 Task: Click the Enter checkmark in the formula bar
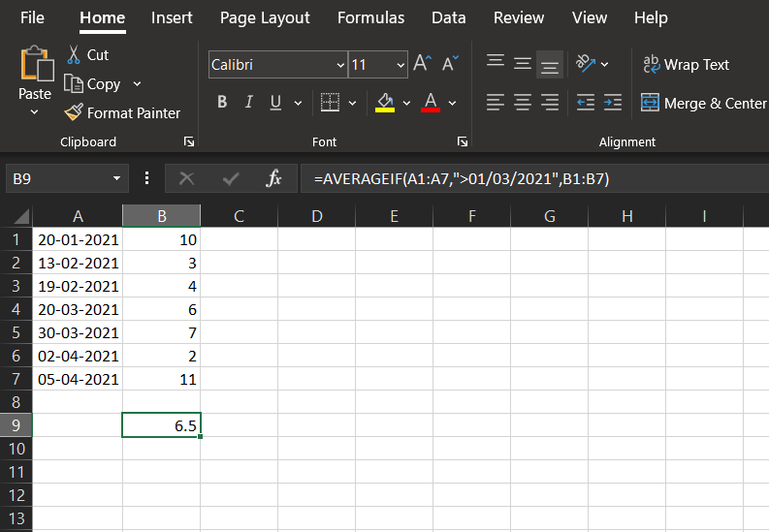(x=231, y=178)
